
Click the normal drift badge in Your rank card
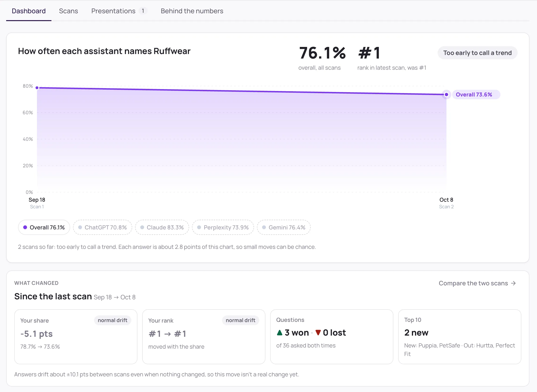pos(240,320)
